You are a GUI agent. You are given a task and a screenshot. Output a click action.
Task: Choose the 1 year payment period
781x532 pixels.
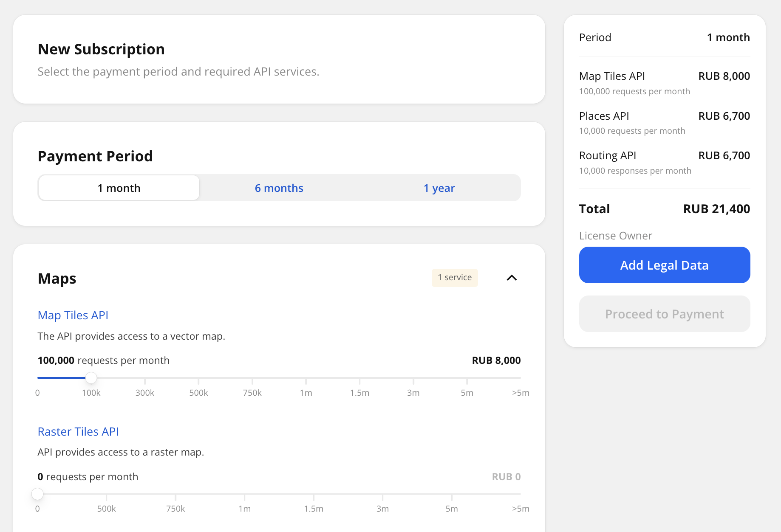pos(439,188)
